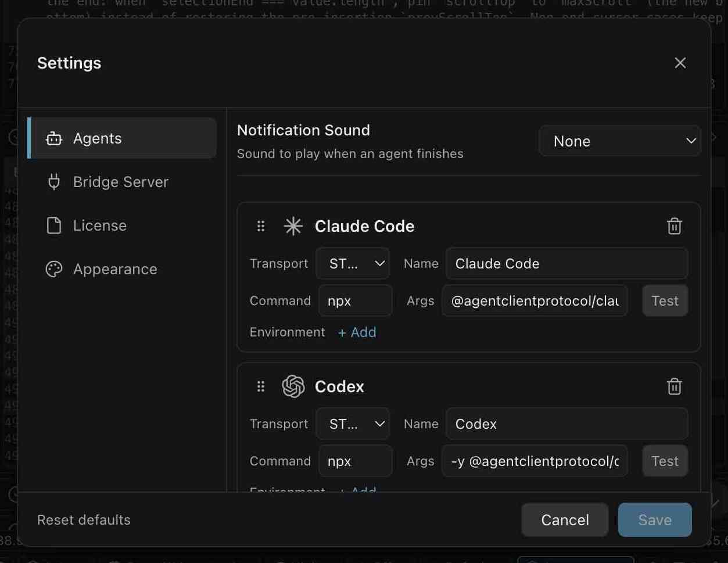Screen dimensions: 728x563
Task: Click 'Sound to play when an agent finishes'
Action: click(x=350, y=154)
